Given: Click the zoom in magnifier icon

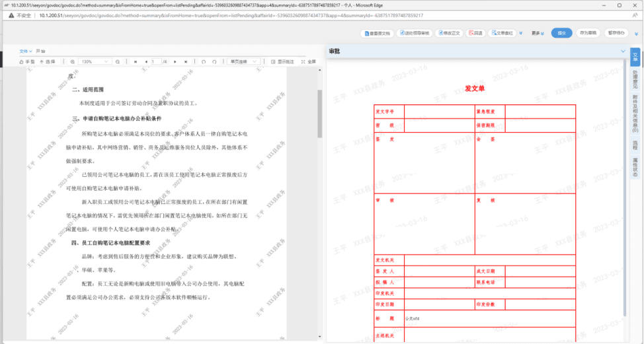Looking at the screenshot, I should coord(72,61).
